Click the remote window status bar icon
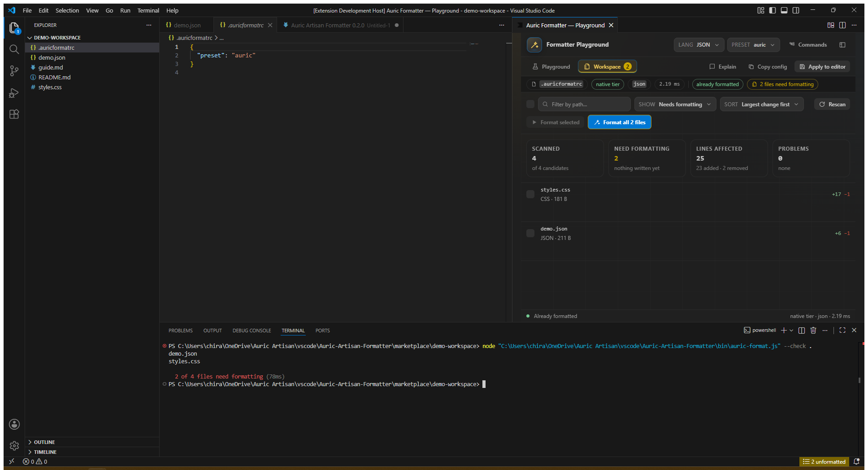The width and height of the screenshot is (868, 470). 12,461
